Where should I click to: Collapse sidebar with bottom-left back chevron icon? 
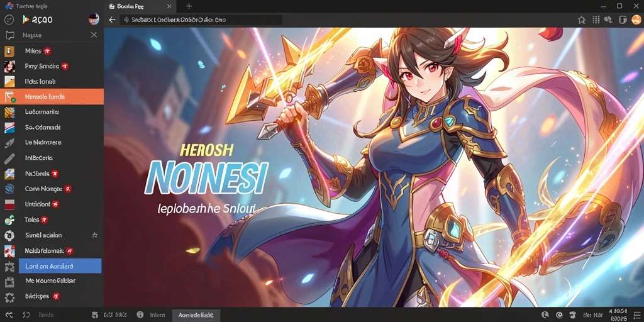pyautogui.click(x=9, y=315)
